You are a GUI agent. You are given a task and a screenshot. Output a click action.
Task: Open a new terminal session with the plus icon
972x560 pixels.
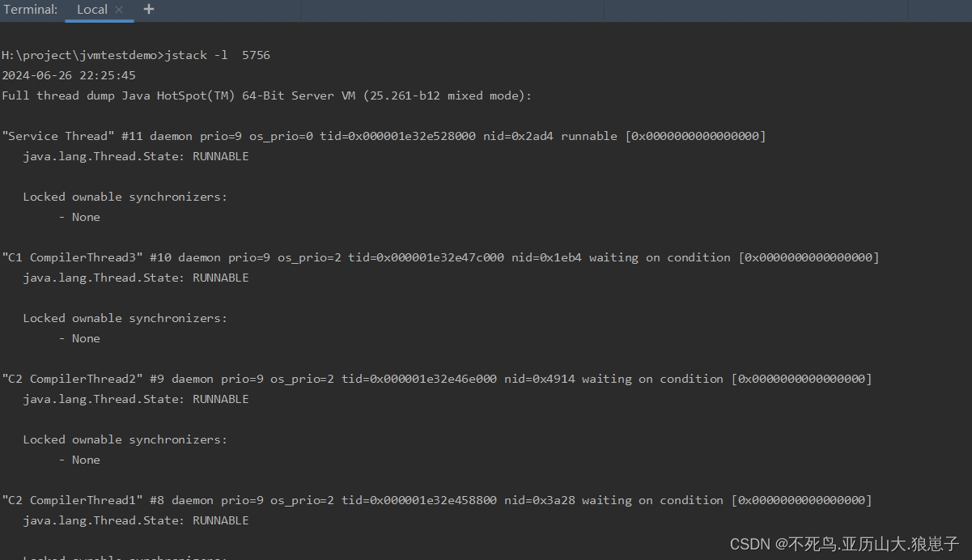coord(148,10)
